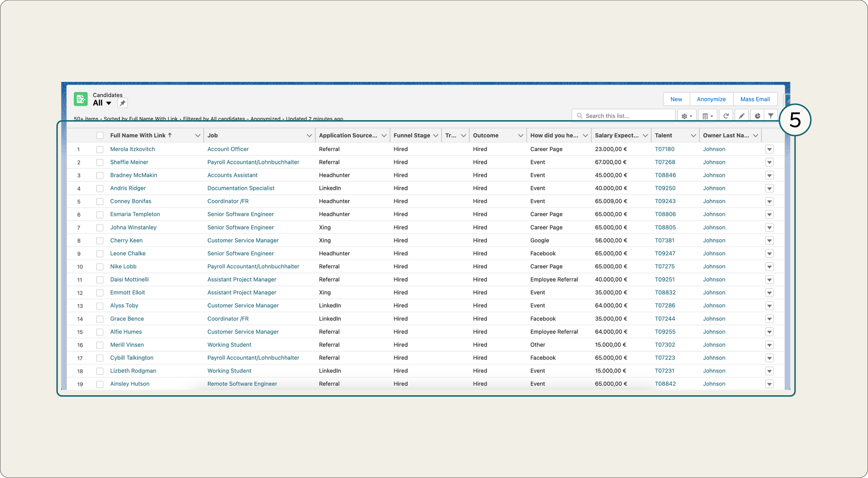The width and height of the screenshot is (868, 478).
Task: Open the row actions menu for Nike Lobb
Action: pyautogui.click(x=769, y=266)
